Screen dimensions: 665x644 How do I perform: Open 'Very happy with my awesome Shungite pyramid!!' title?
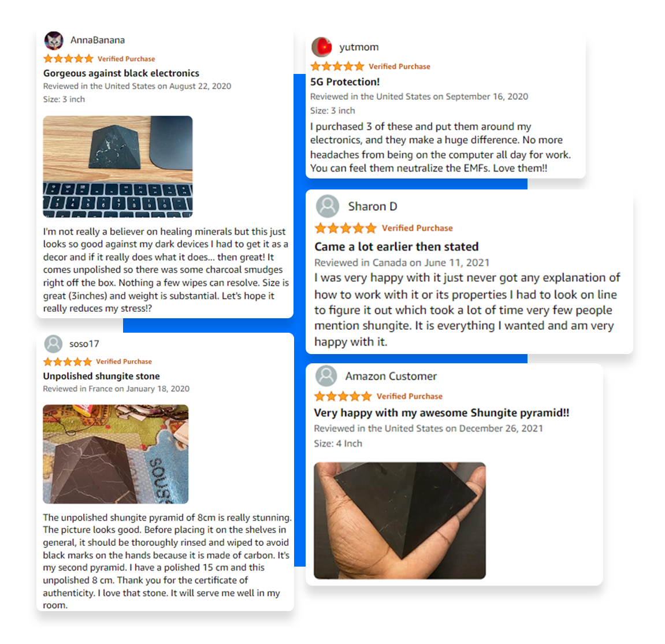click(441, 413)
